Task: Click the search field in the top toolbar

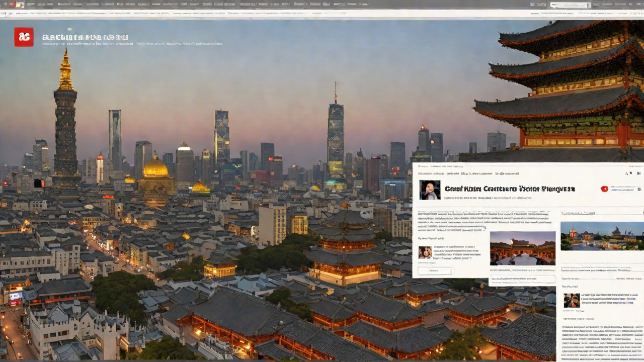Action: [571, 5]
